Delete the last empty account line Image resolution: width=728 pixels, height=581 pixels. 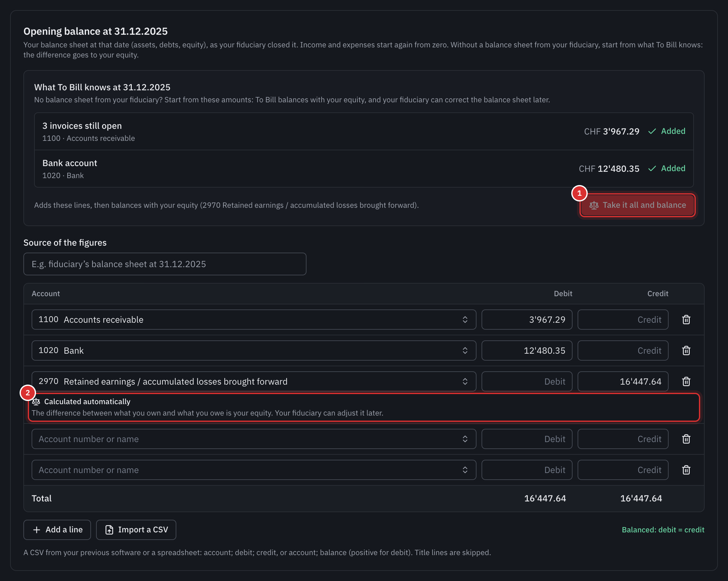(686, 470)
